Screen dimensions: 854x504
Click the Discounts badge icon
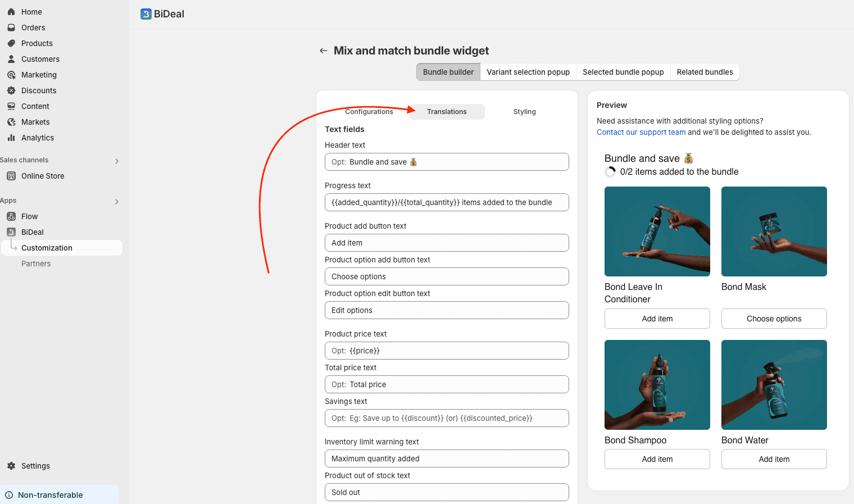point(11,90)
